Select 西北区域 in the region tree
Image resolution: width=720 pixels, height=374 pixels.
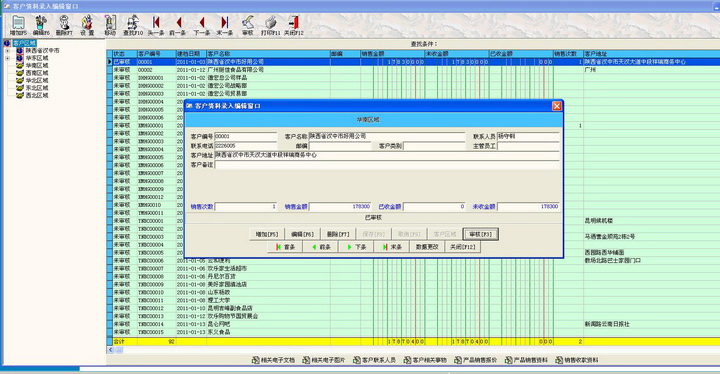[x=37, y=96]
